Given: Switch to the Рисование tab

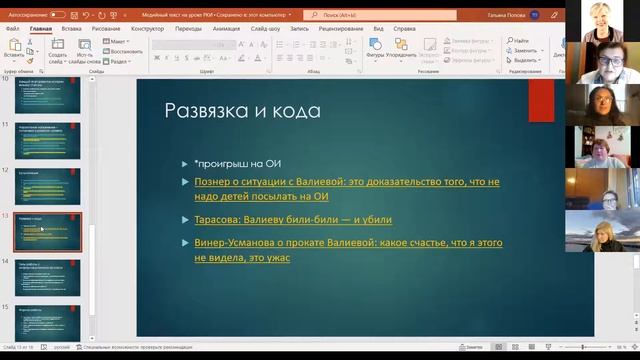Looking at the screenshot, I should click(x=106, y=29).
